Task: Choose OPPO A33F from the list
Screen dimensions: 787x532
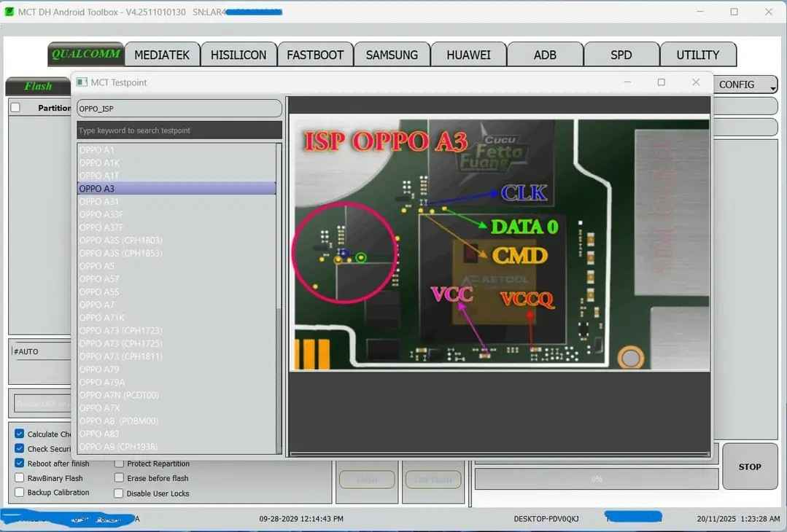Action: tap(177, 214)
